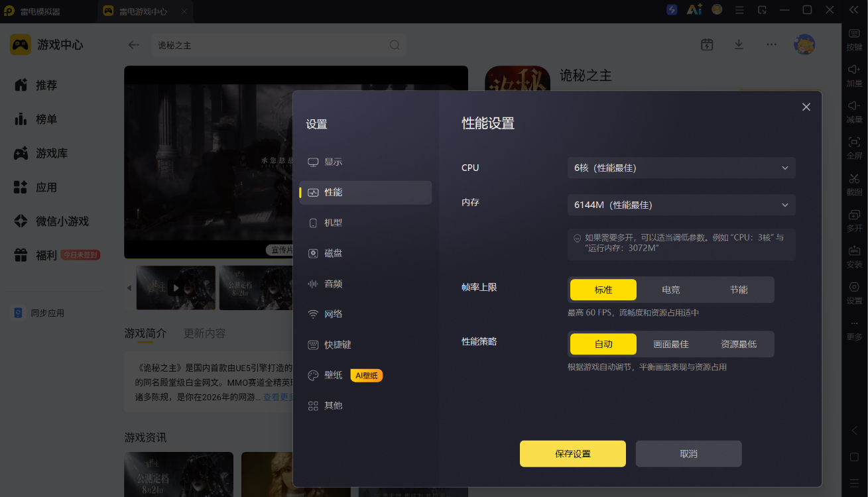Open the downloads icon in game center header

tap(739, 44)
